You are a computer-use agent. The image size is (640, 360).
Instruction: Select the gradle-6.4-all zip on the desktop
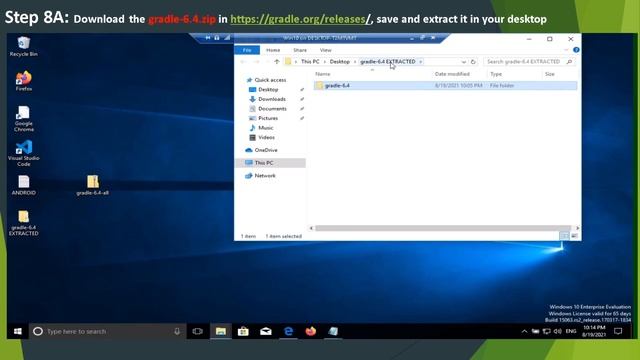click(93, 185)
